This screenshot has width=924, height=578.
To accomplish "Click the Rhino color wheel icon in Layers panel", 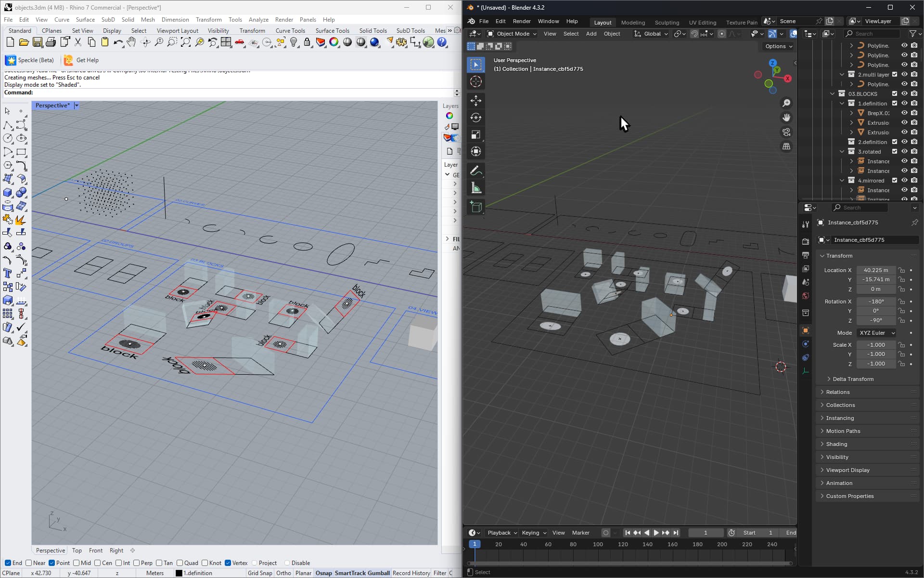I will [449, 116].
